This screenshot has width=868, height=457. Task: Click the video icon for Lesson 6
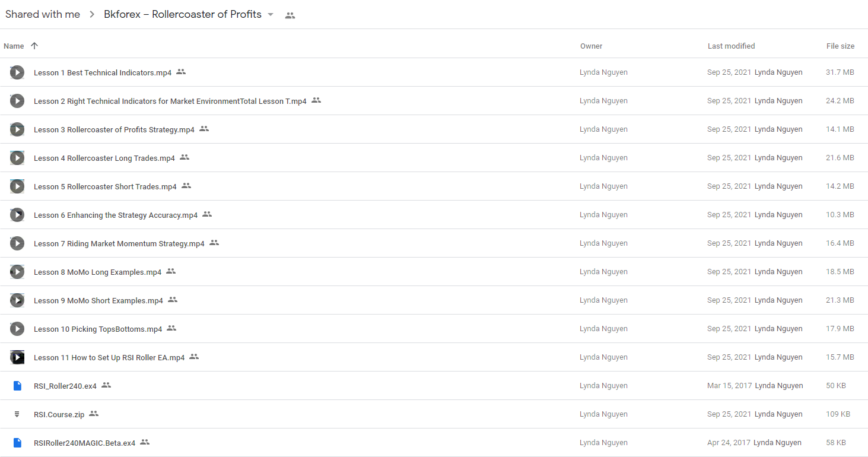point(17,215)
